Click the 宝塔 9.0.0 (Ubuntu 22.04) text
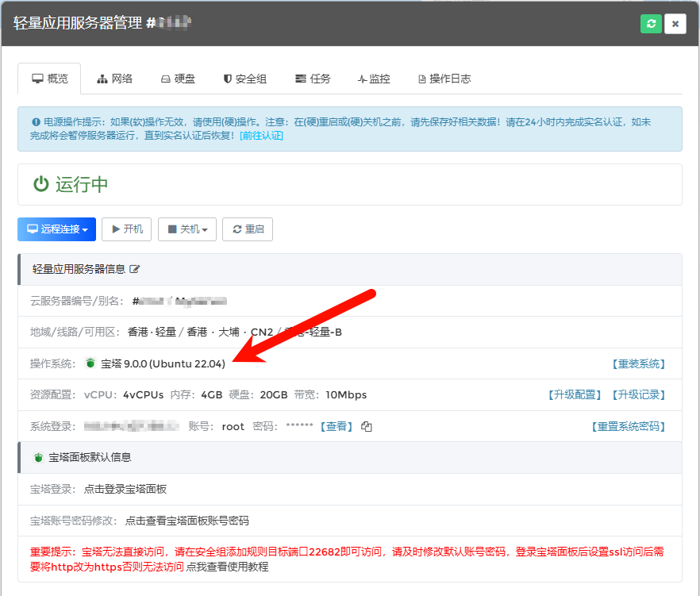Viewport: 700px width, 596px height. pos(163,363)
